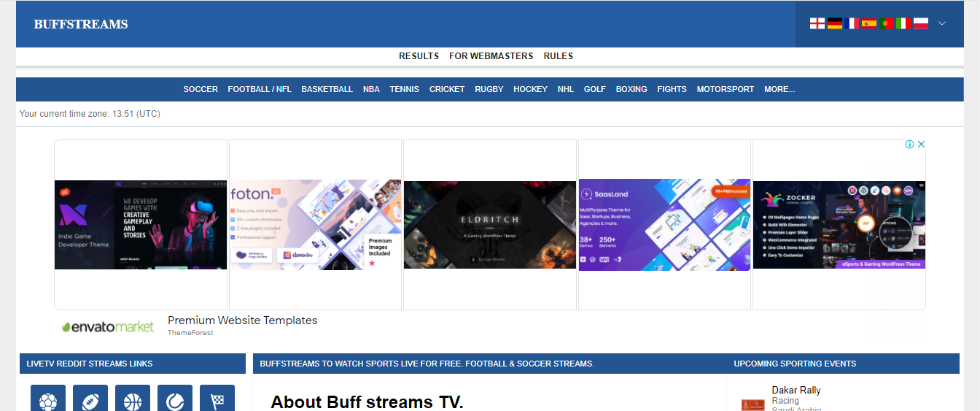Viewport: 980px width, 411px height.
Task: Open the American football streams icon
Action: (90, 399)
